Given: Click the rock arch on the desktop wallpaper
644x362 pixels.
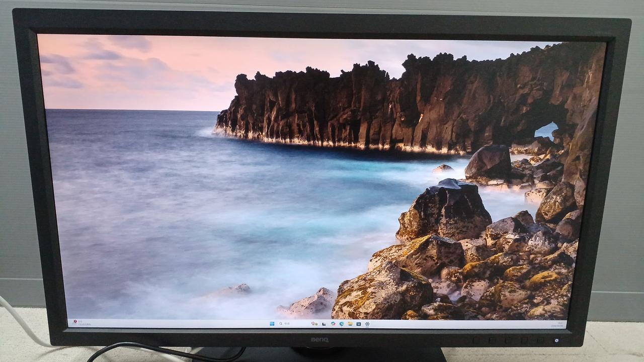Looking at the screenshot, I should (x=546, y=130).
